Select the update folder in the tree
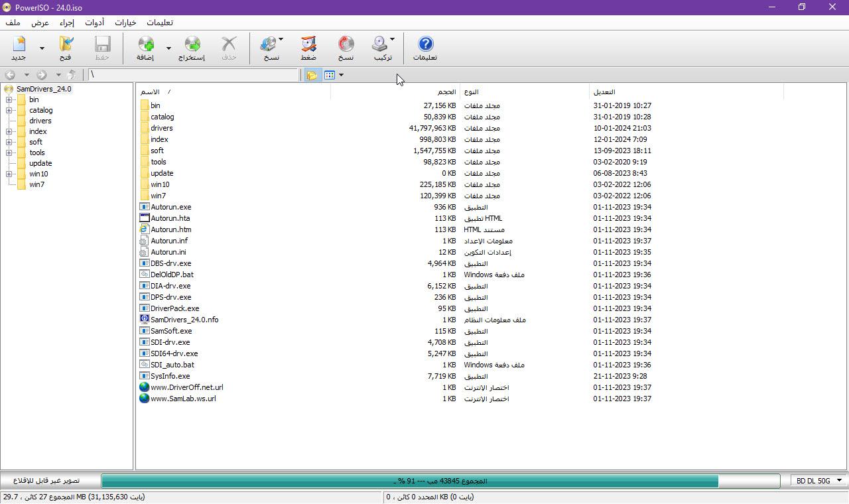 click(40, 163)
